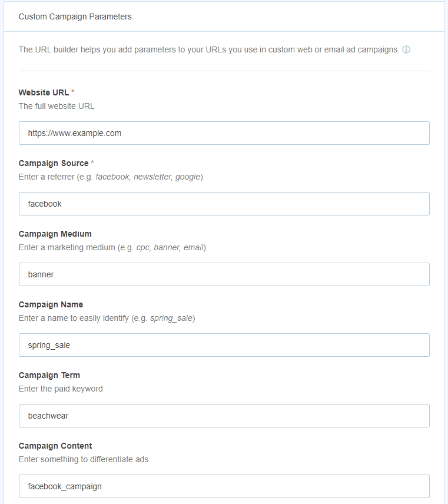Select the Campaign Content input containing 'facebook_campaign'
Viewport: 448px width, 504px height.
[224, 486]
